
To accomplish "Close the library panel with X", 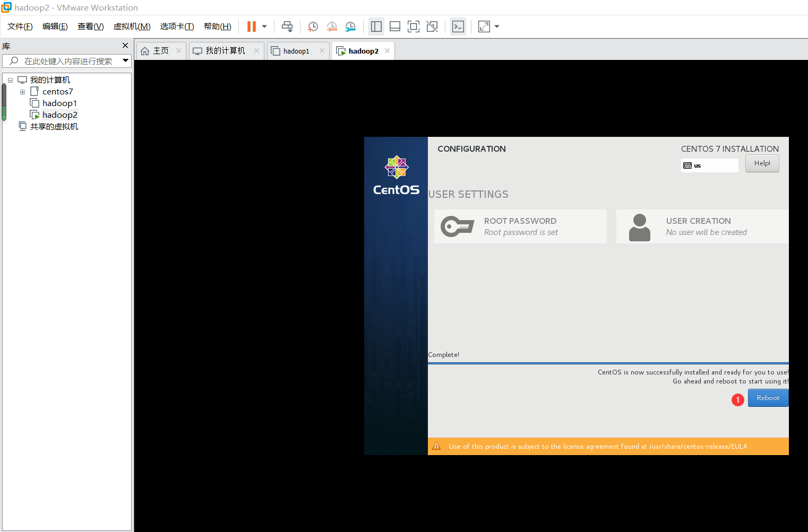I will pos(125,46).
